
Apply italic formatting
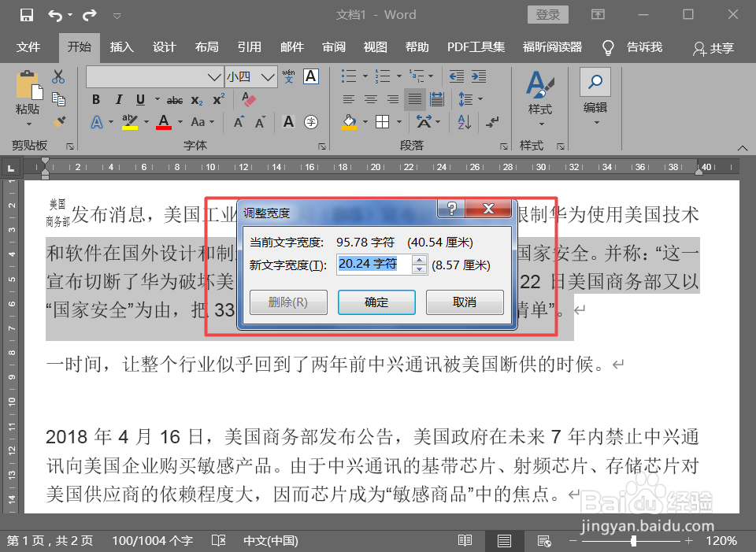point(118,100)
